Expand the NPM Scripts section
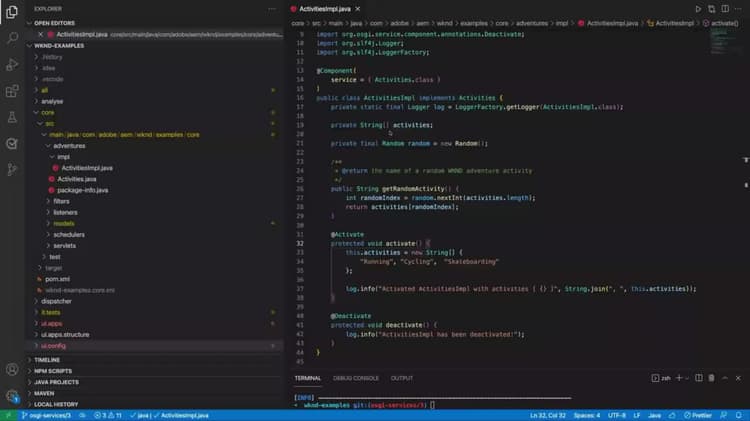750x421 pixels. [53, 371]
